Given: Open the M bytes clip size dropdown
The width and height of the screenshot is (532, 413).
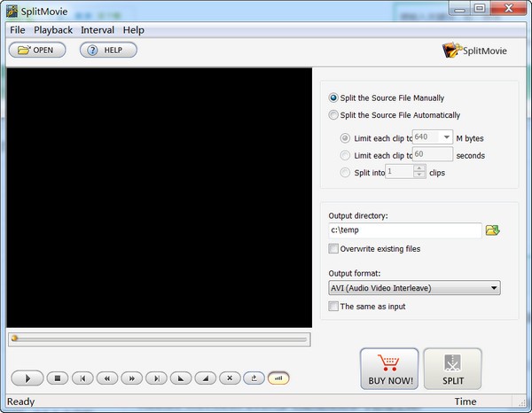Looking at the screenshot, I should tap(446, 137).
